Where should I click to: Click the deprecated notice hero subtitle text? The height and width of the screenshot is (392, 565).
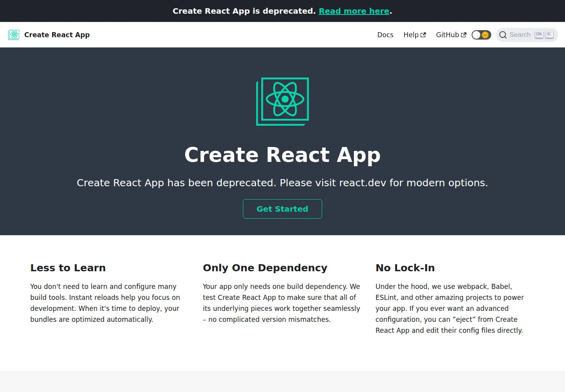282,183
